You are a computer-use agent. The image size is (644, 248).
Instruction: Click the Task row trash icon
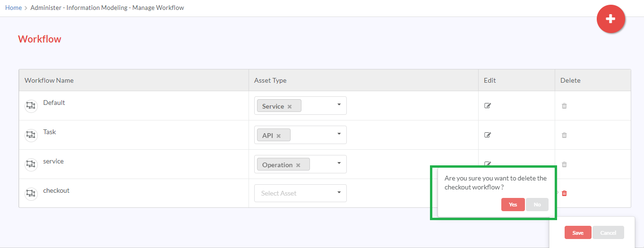(x=564, y=135)
